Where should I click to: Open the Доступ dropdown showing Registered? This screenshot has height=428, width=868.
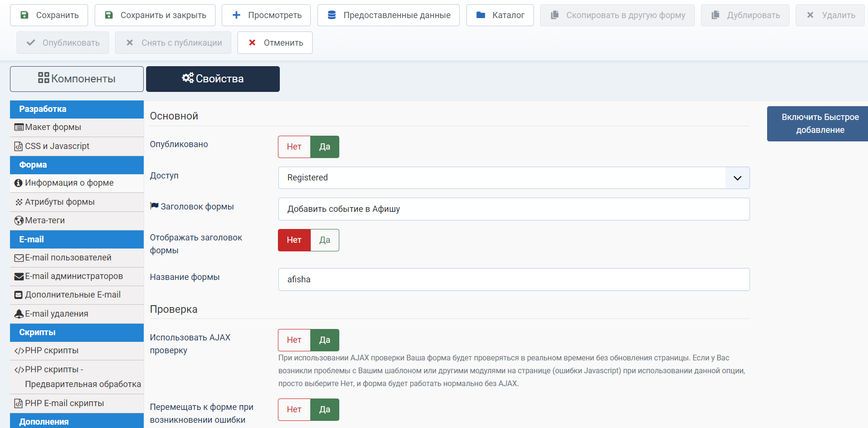(502, 178)
